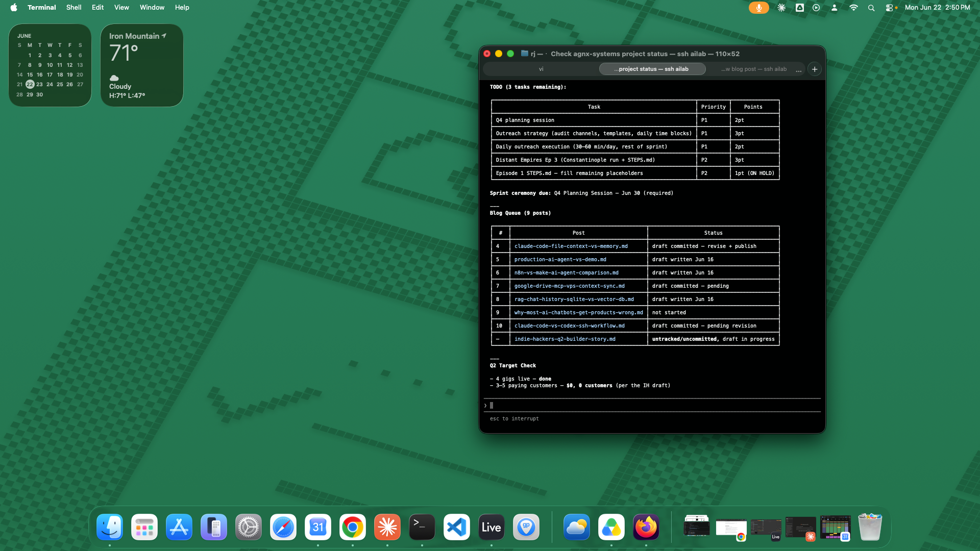Open the Shell menu
The width and height of the screenshot is (980, 551).
(x=74, y=8)
